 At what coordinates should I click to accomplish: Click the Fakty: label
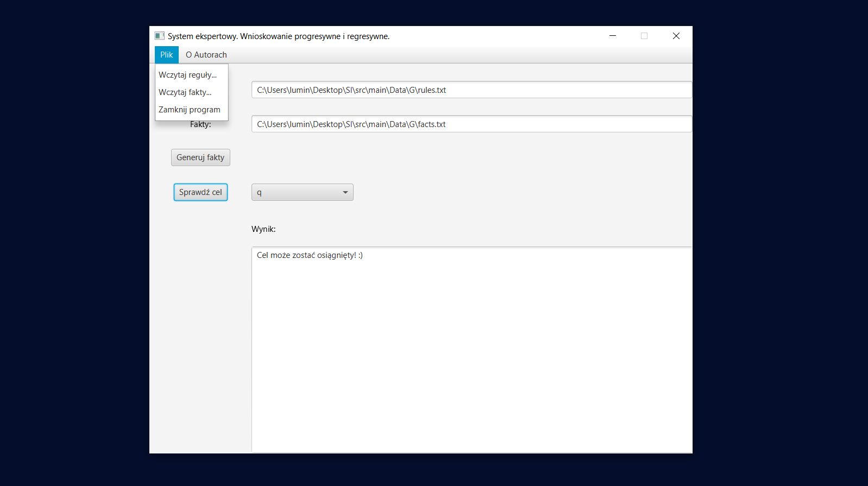[x=200, y=125]
